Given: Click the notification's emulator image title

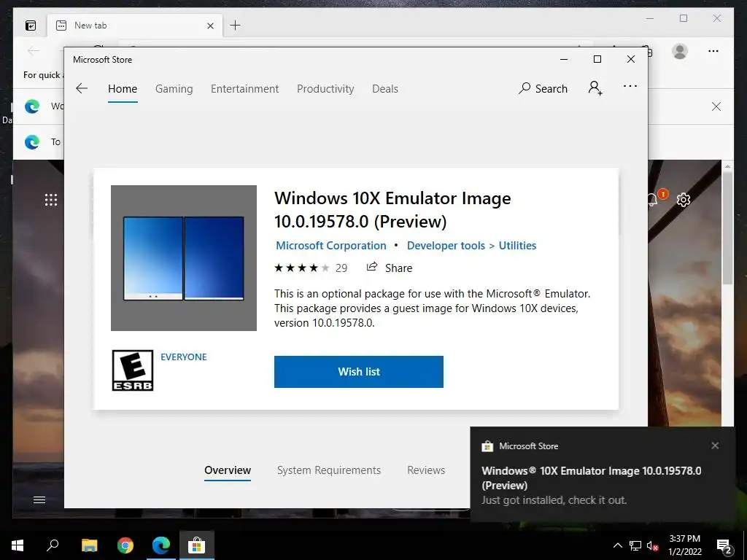Looking at the screenshot, I should click(591, 478).
